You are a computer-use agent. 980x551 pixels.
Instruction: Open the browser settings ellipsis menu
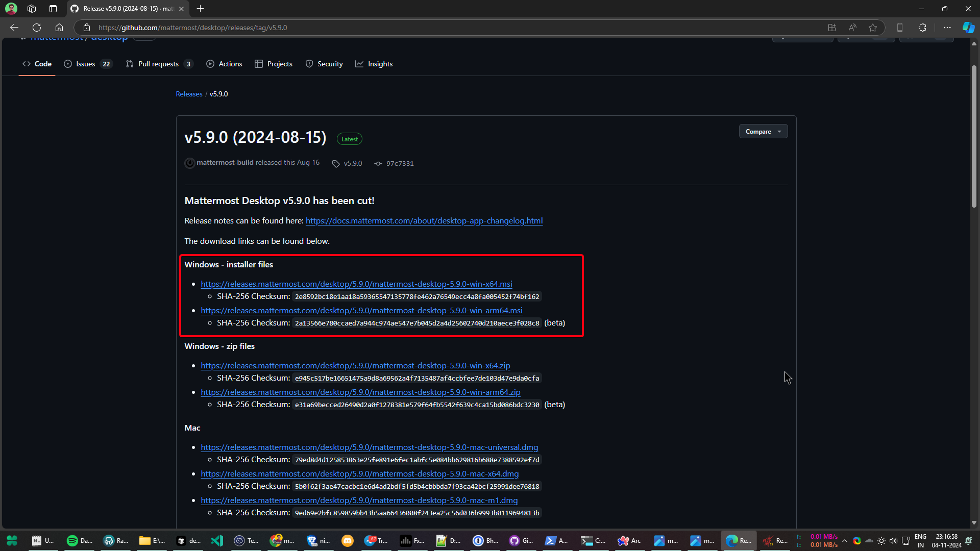(947, 28)
